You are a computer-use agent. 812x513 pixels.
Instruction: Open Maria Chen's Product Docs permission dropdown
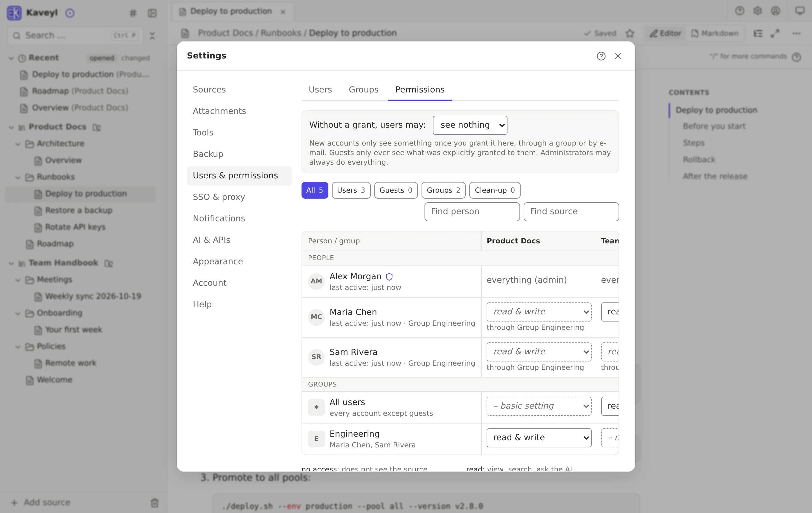pos(539,312)
